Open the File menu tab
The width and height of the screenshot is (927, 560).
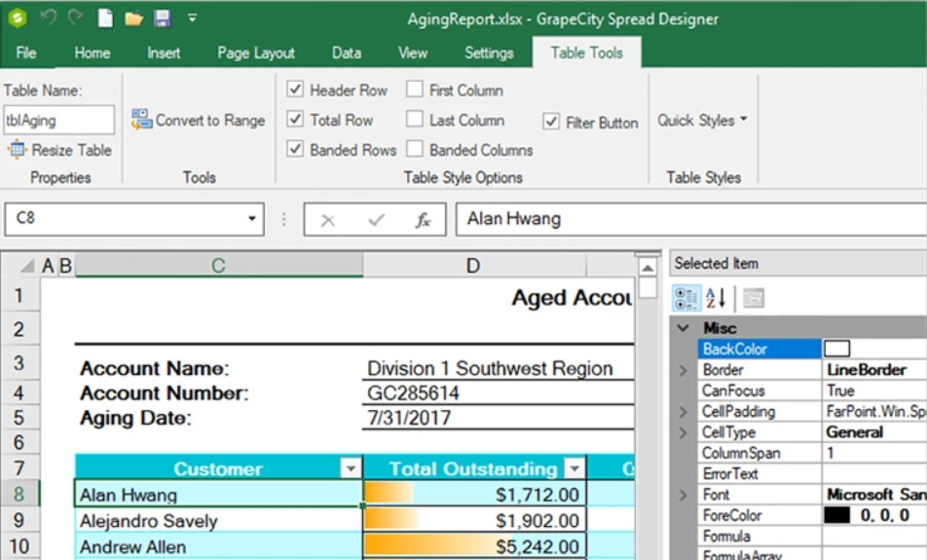pyautogui.click(x=26, y=53)
